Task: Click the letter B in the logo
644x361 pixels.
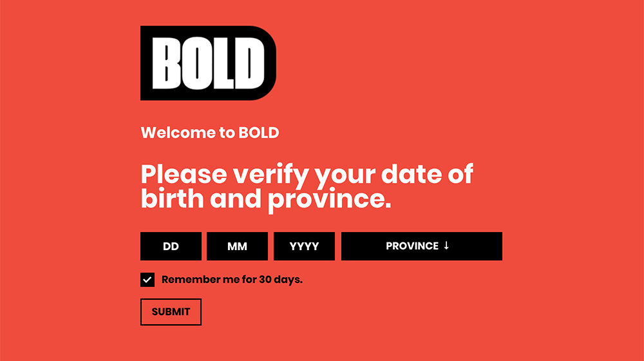Action: (x=166, y=63)
